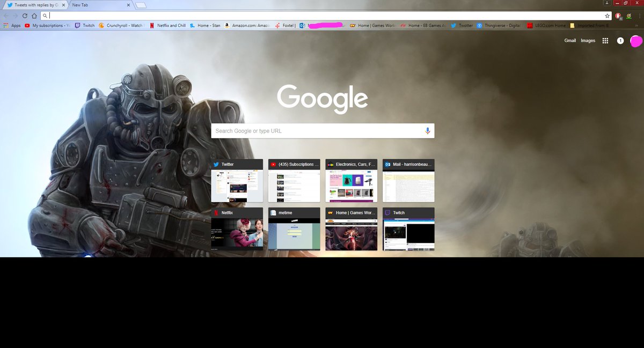This screenshot has height=348, width=644.
Task: Expand the 'Imported From IE' bookmarks folder
Action: [x=589, y=25]
